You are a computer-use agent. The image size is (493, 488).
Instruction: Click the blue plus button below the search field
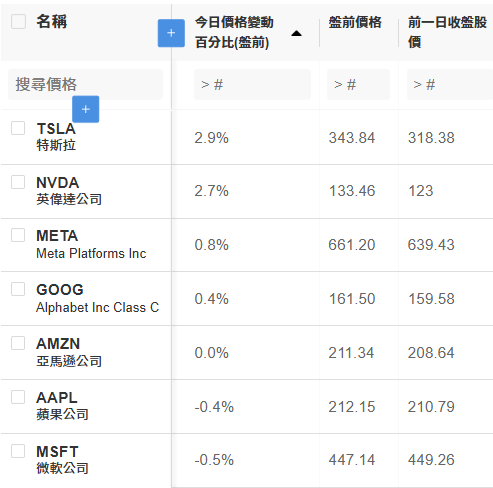click(86, 109)
